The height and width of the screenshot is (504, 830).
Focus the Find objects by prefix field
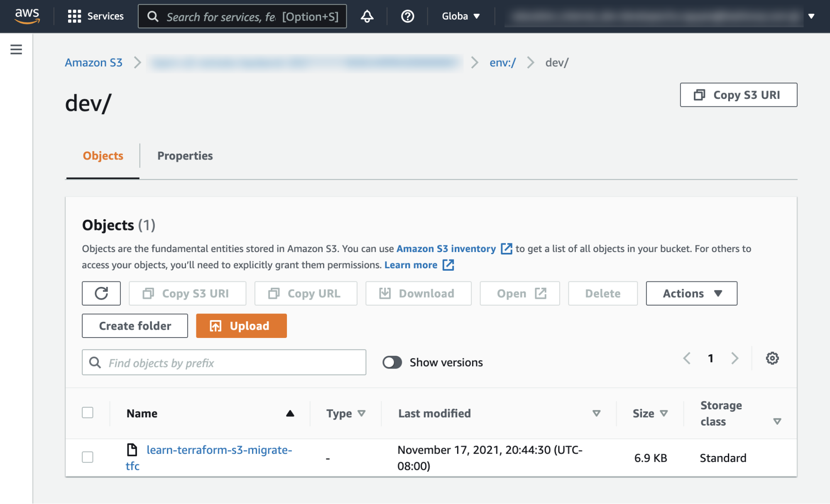[x=224, y=362]
